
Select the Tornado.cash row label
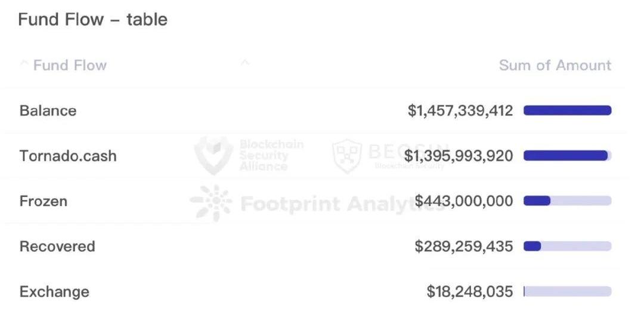click(68, 156)
